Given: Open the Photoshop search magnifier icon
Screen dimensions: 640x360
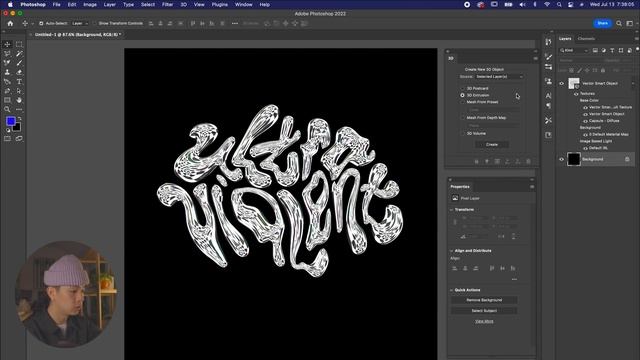Looking at the screenshot, I should [619, 23].
